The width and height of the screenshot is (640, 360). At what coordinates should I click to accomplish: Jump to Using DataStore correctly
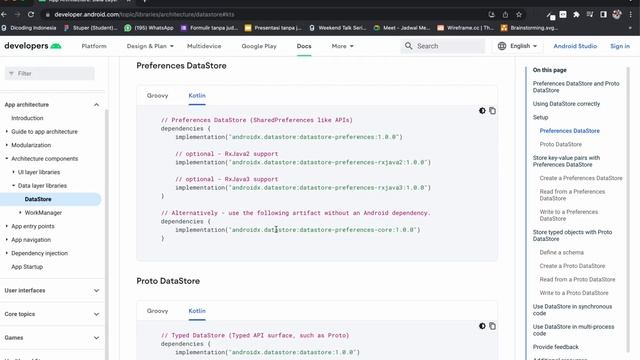coord(566,104)
